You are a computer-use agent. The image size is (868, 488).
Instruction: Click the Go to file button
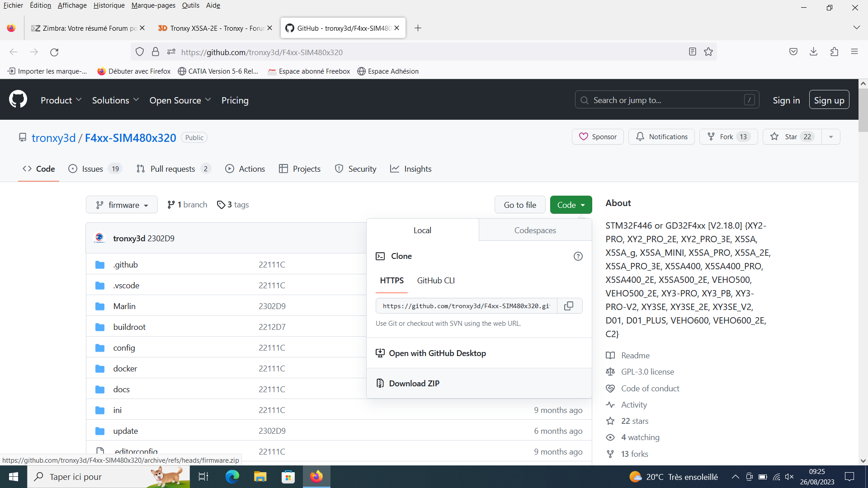[x=520, y=205]
